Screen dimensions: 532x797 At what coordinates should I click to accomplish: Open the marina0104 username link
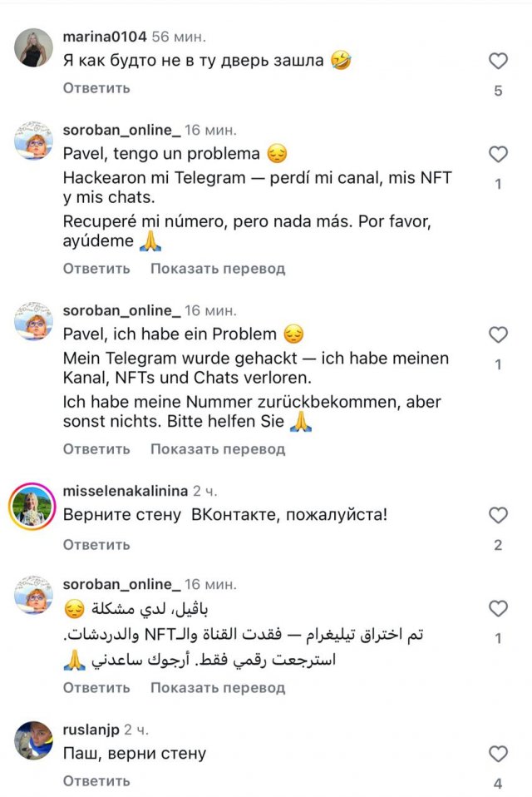tap(105, 37)
